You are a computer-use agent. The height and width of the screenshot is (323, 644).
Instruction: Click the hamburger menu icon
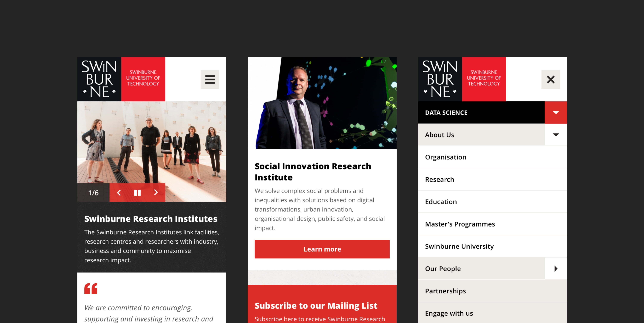[x=210, y=79]
